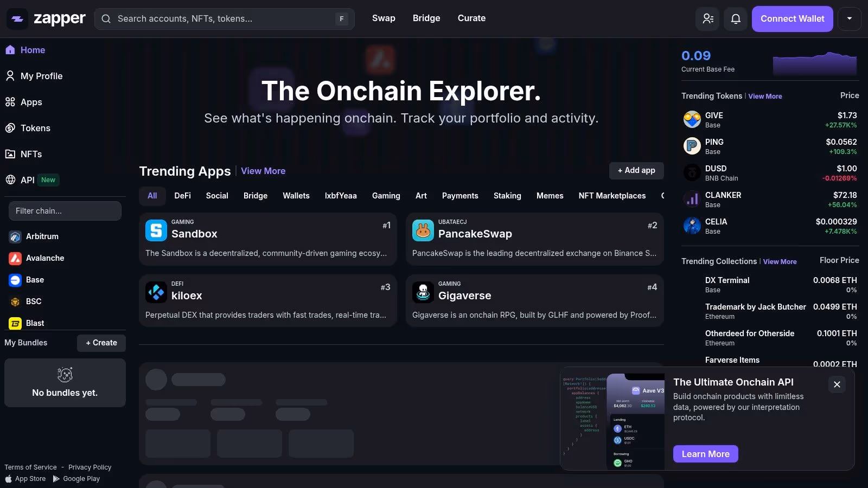The width and height of the screenshot is (868, 488).
Task: Select the Gaming category tab
Action: click(x=386, y=196)
